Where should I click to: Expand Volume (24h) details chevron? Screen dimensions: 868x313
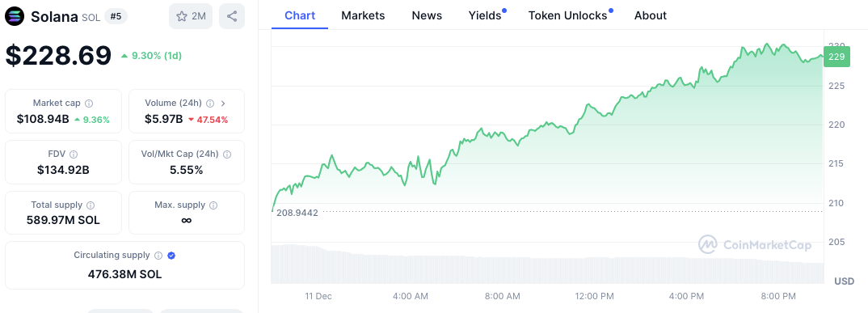[223, 103]
